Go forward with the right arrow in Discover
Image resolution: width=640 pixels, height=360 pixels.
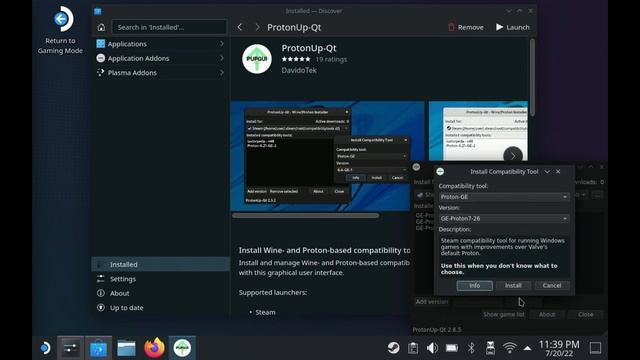click(257, 27)
